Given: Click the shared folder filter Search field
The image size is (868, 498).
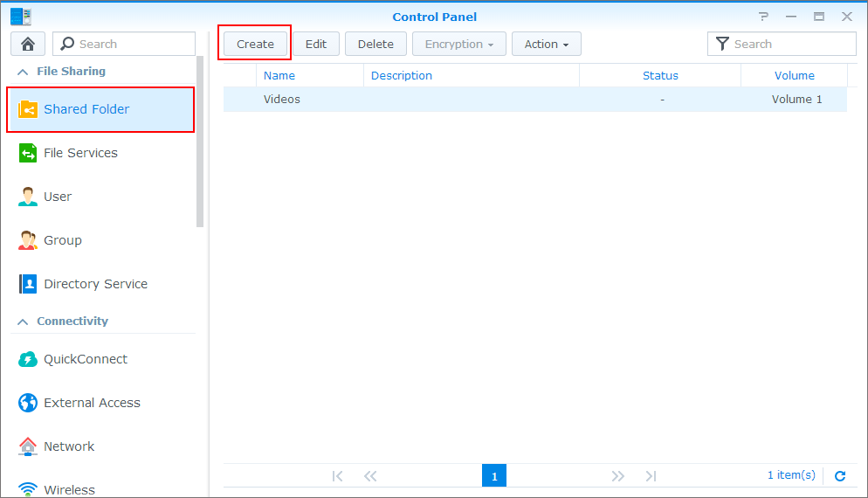Looking at the screenshot, I should [x=782, y=44].
